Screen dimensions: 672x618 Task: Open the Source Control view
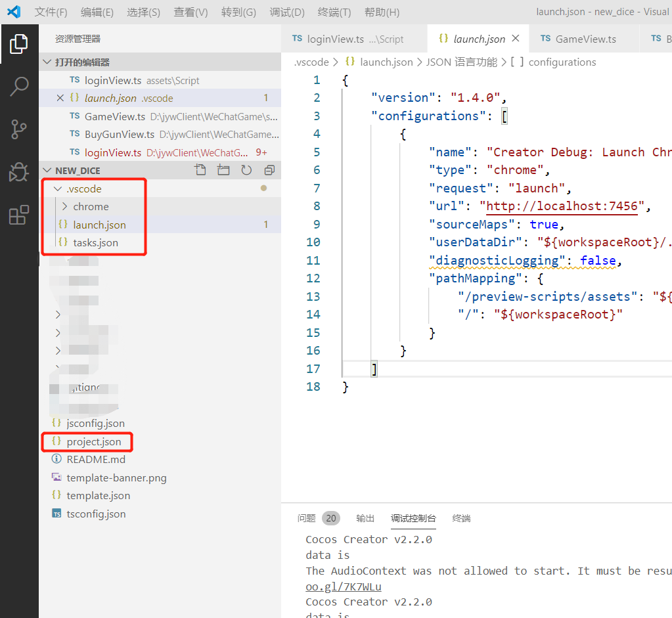[19, 129]
